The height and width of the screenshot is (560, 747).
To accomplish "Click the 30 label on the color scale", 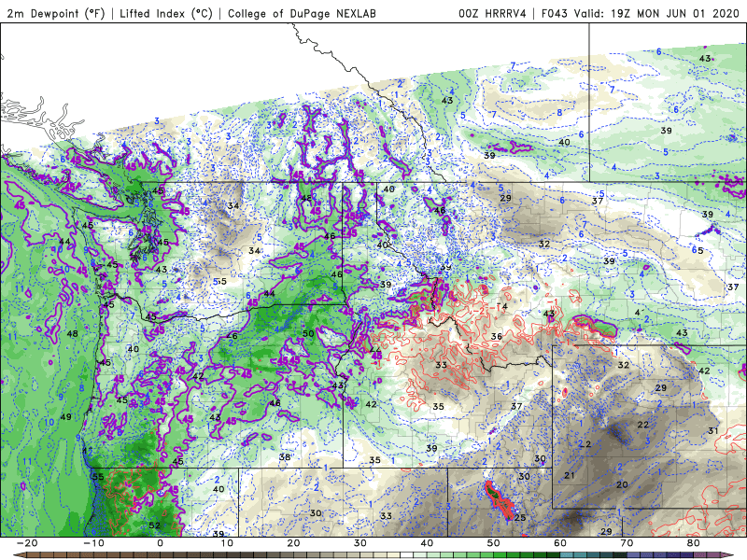I will click(360, 543).
